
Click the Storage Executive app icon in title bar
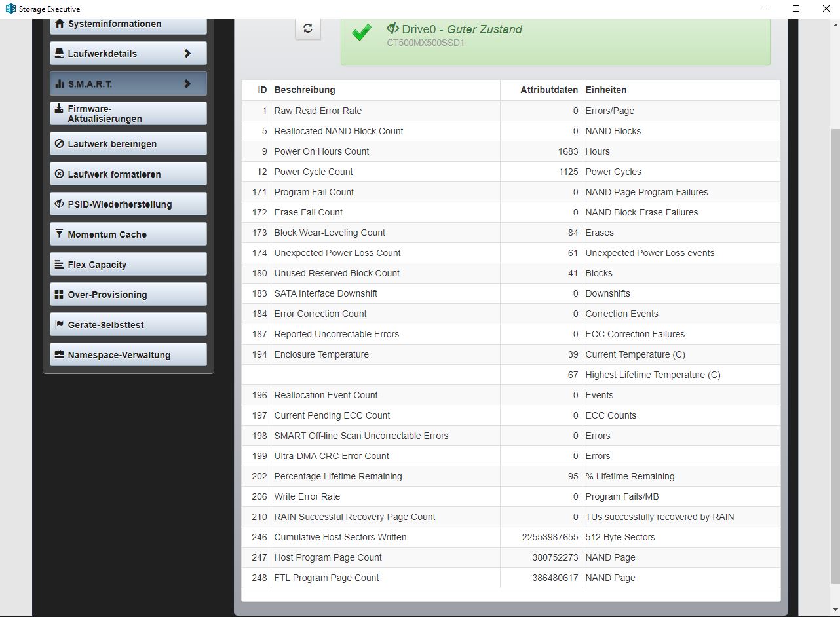tap(10, 9)
